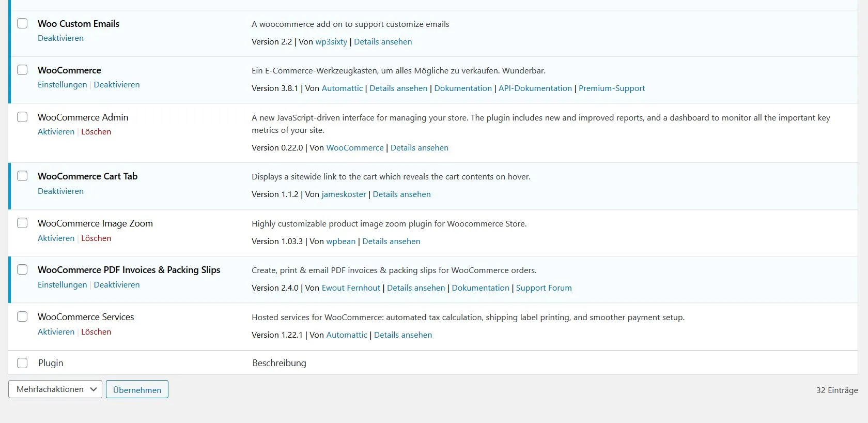Click the WooCommerce Cart Tab plugin title

pyautogui.click(x=88, y=176)
